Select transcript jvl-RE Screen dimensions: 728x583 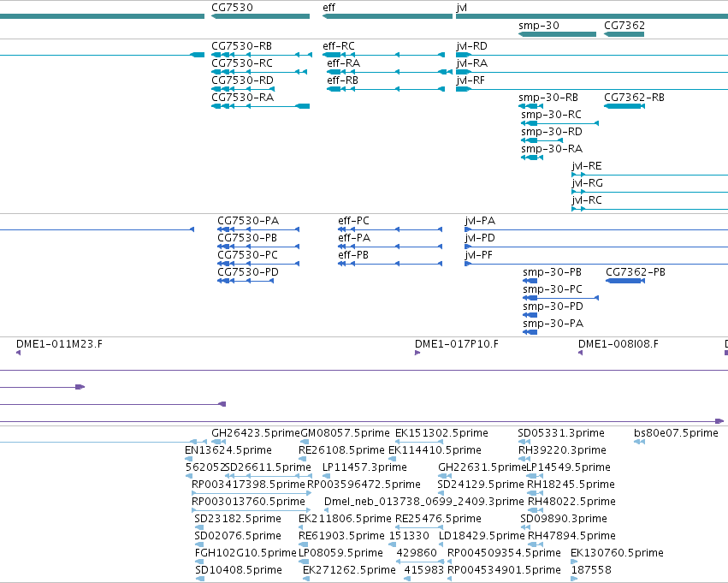[x=649, y=175]
